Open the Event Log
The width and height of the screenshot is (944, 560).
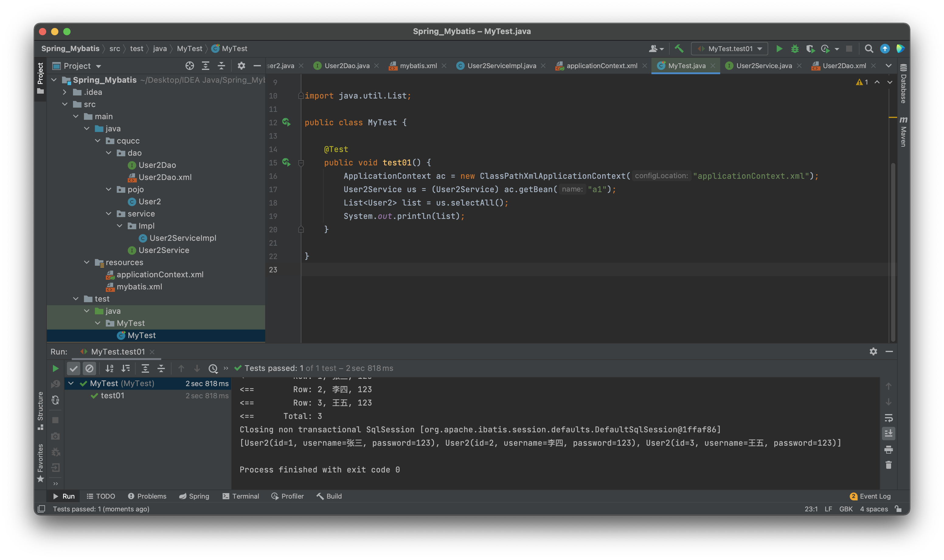coord(870,496)
